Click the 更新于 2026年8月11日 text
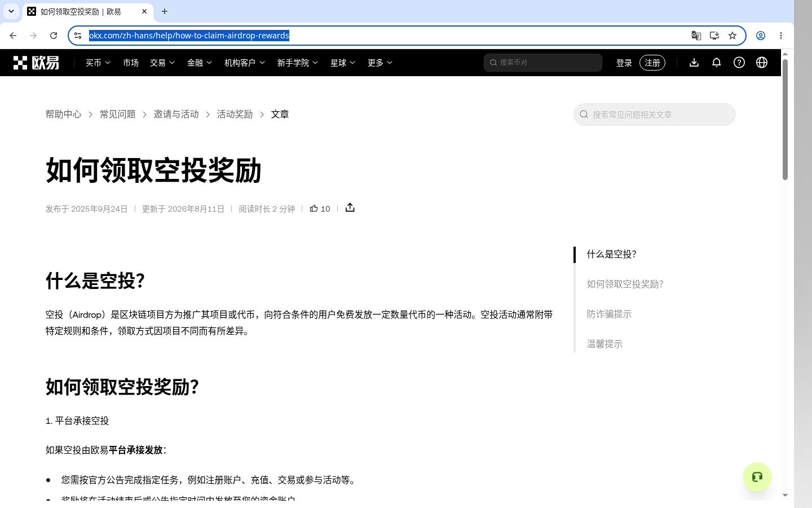 [183, 209]
